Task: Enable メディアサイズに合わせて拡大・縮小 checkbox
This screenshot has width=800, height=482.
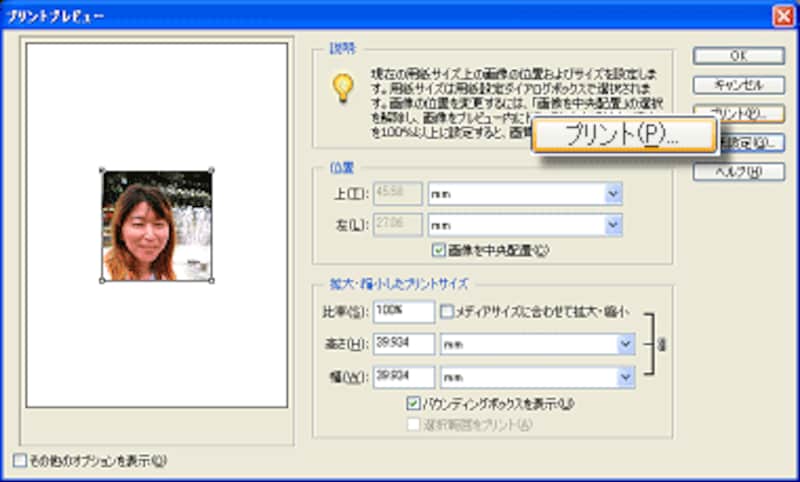Action: pos(447,312)
